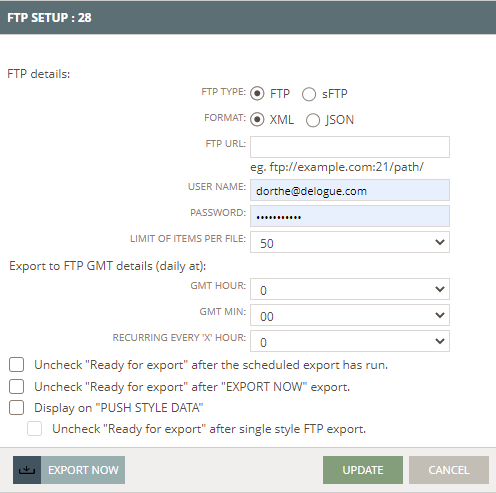Screen dimensions: 496x493
Task: Enable uncheck after scheduled export has run
Action: [x=16, y=365]
